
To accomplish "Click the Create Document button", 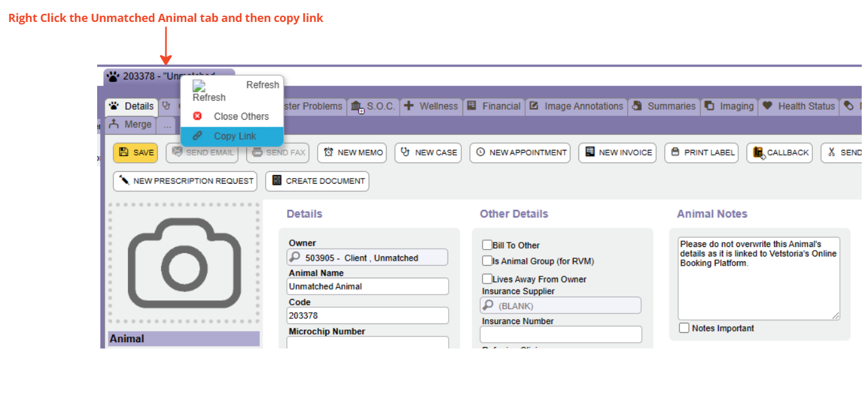I will tap(317, 181).
